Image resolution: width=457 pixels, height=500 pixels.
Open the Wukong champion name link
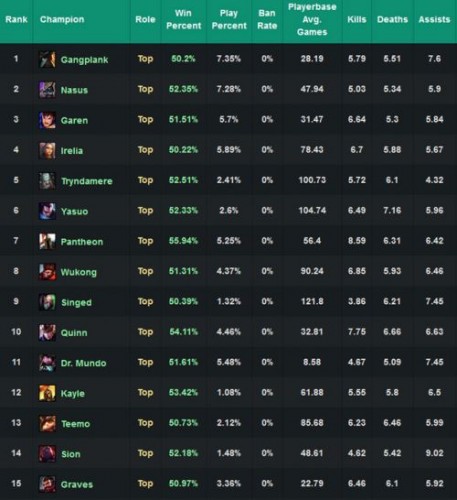[x=79, y=272]
